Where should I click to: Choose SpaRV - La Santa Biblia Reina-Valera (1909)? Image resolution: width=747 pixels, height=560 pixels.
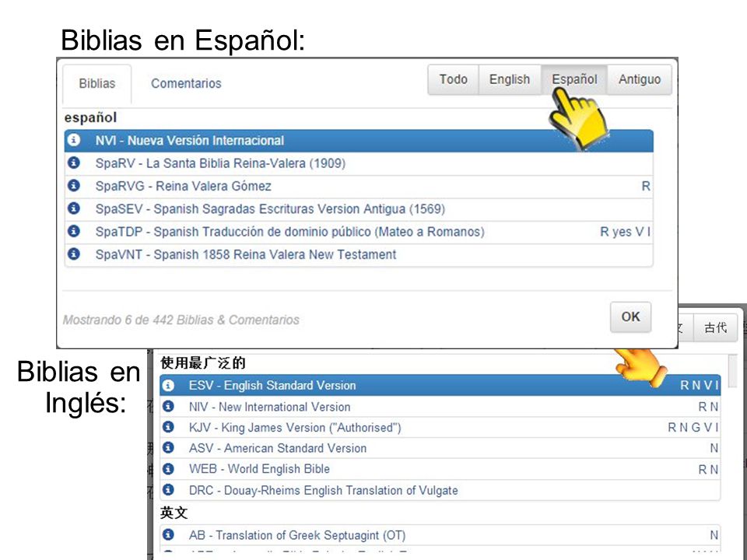point(359,163)
